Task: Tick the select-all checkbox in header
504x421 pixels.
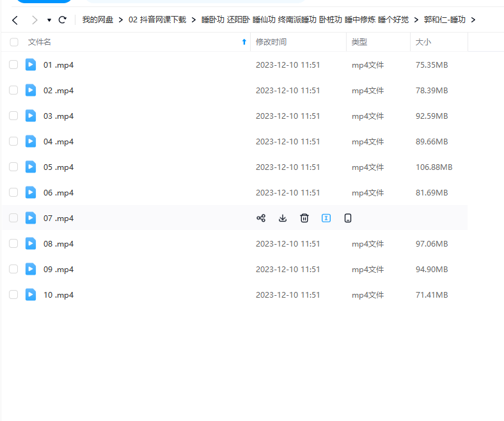Action: pyautogui.click(x=14, y=42)
